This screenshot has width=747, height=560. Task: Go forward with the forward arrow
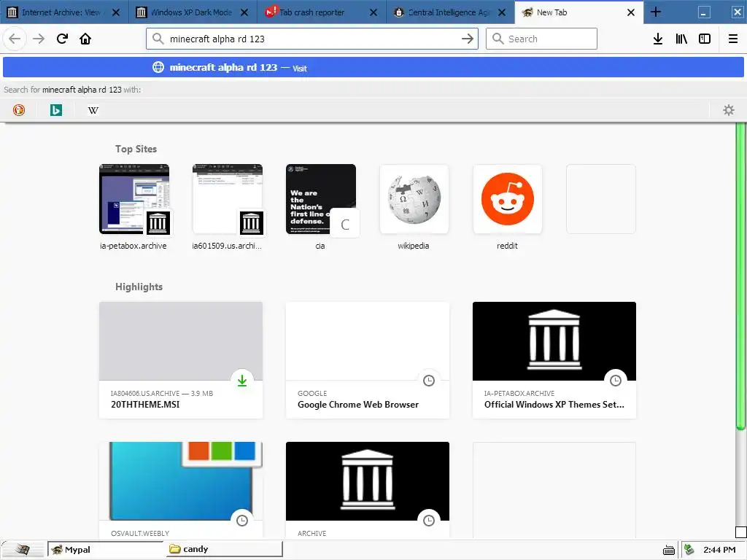click(x=39, y=39)
